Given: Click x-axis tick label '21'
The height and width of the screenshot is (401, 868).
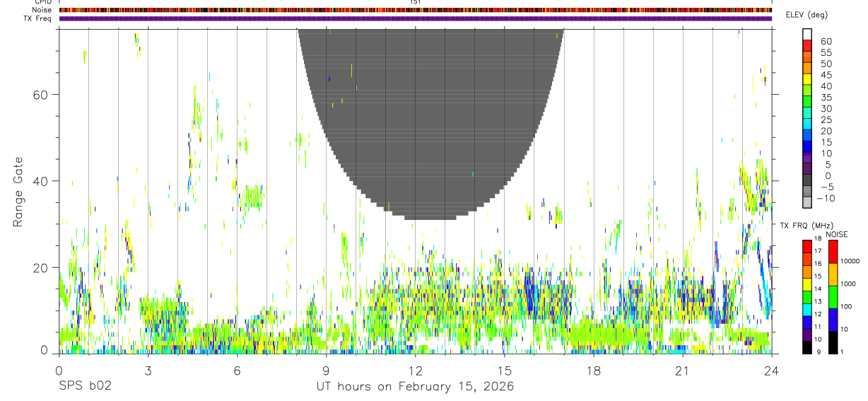Looking at the screenshot, I should point(683,371).
